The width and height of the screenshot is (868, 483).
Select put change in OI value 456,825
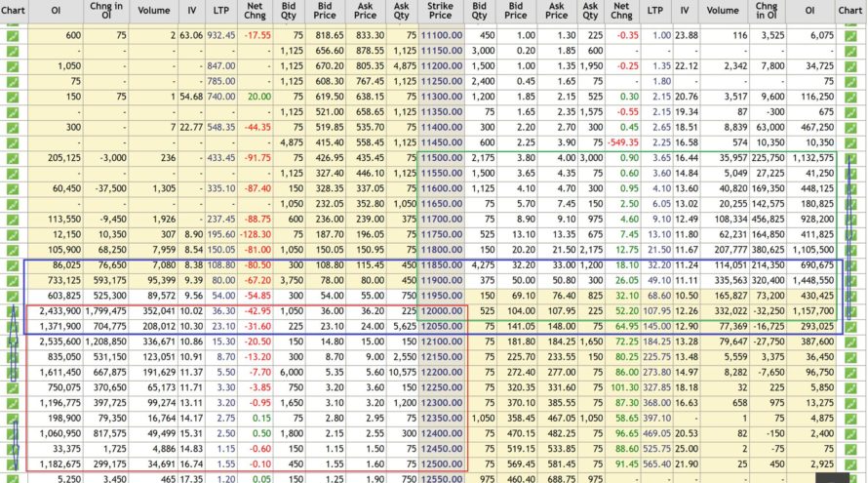click(768, 220)
